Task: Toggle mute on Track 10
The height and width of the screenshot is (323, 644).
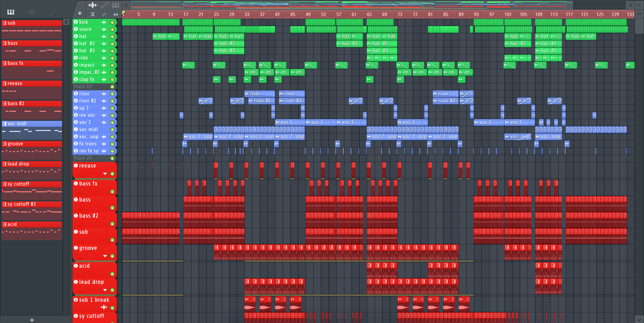Action: tap(112, 87)
